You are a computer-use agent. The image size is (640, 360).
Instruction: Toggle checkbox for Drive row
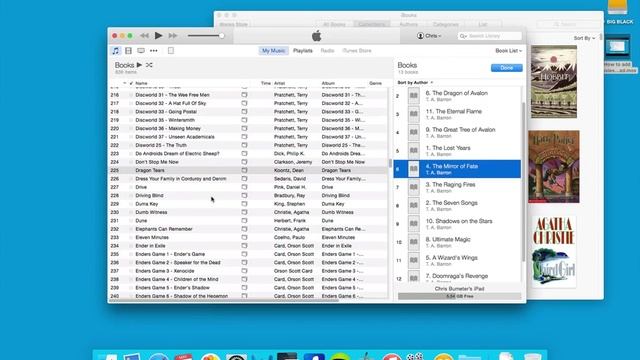coord(131,187)
